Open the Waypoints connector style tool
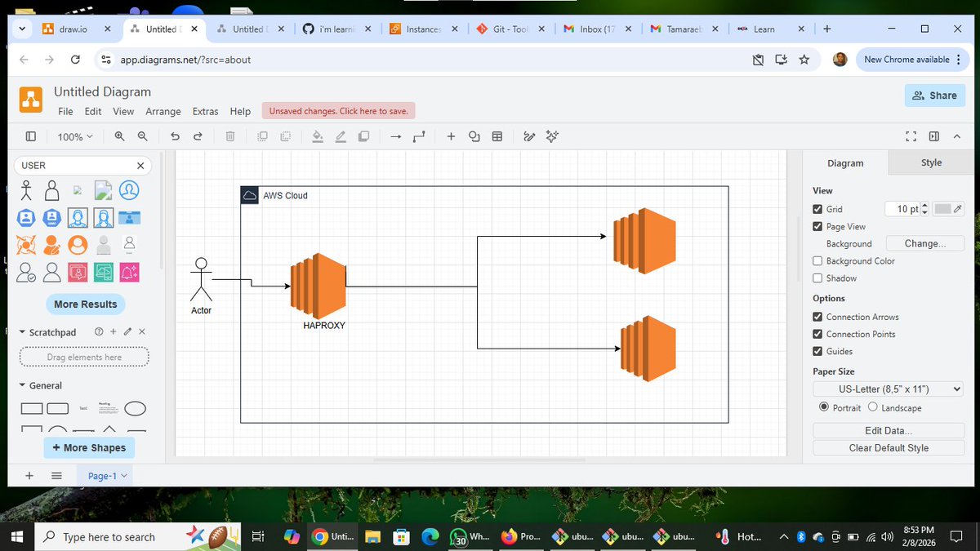This screenshot has width=980, height=551. coord(419,136)
